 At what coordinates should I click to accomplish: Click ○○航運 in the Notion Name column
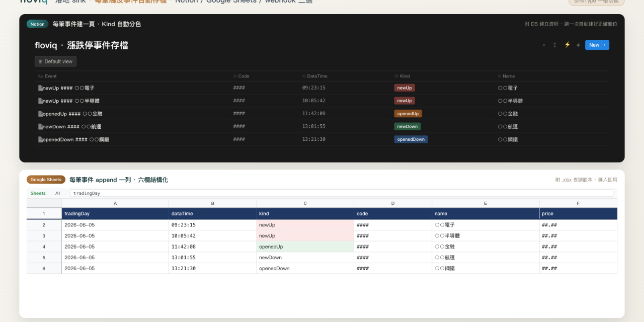[508, 127]
